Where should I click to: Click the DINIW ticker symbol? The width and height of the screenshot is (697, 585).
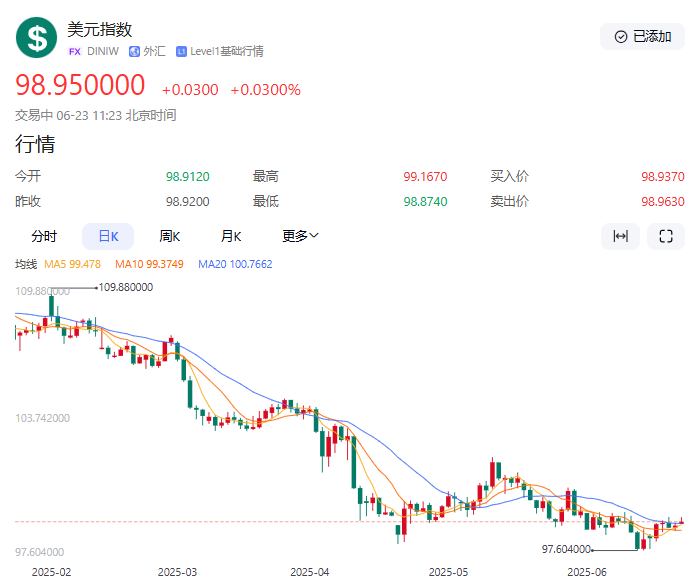[x=103, y=52]
